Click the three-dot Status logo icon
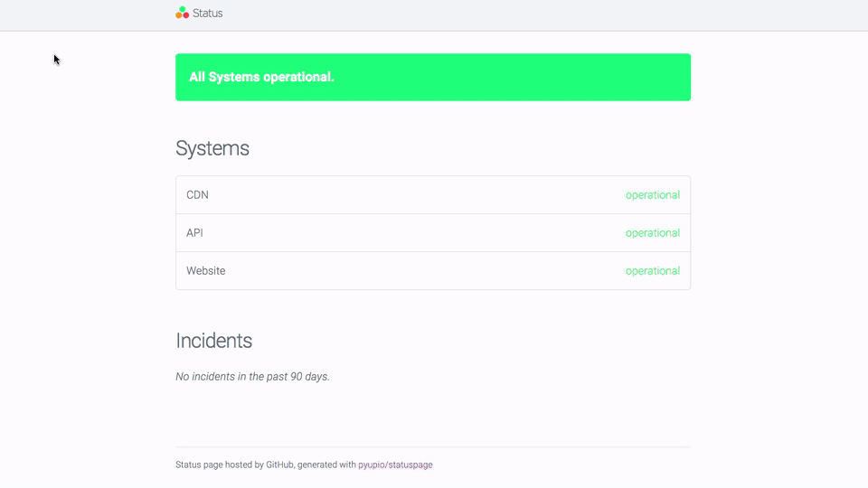The height and width of the screenshot is (488, 868). pyautogui.click(x=182, y=12)
